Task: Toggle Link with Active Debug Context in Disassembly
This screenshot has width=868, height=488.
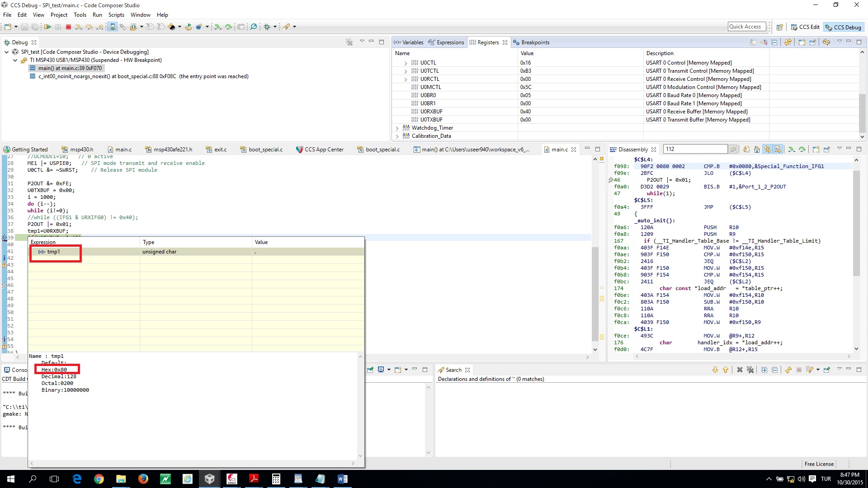Action: (768, 150)
